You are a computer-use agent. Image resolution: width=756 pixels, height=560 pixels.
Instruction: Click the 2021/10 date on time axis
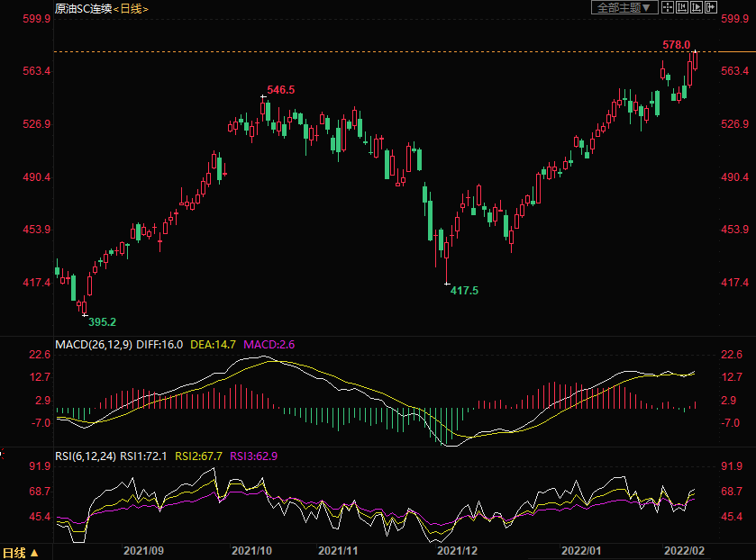click(x=252, y=549)
